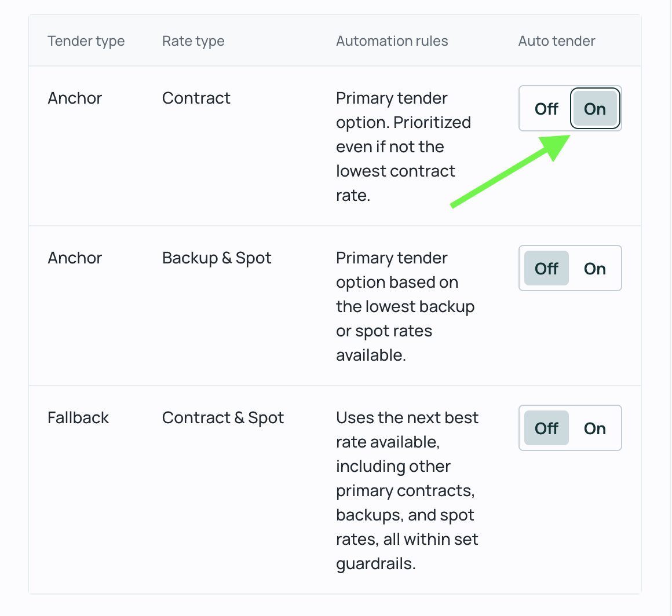Select the Backup & Spot rate type text
The height and width of the screenshot is (616, 672).
tap(217, 258)
